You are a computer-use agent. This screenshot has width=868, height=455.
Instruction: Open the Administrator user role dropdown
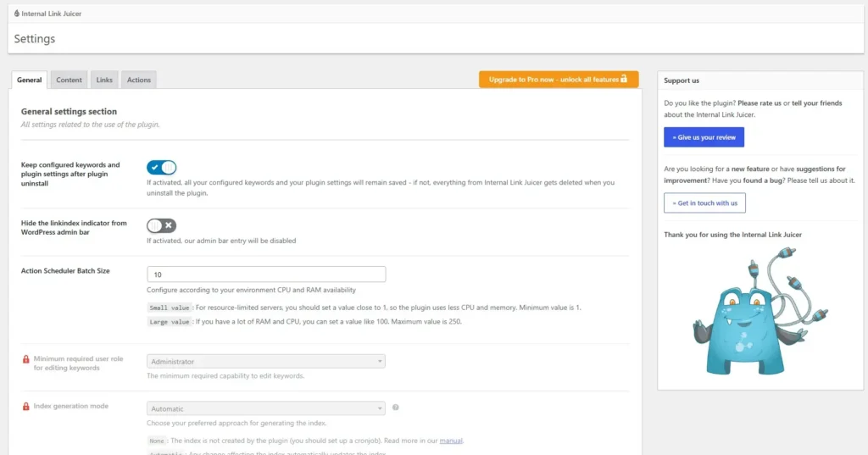(265, 362)
